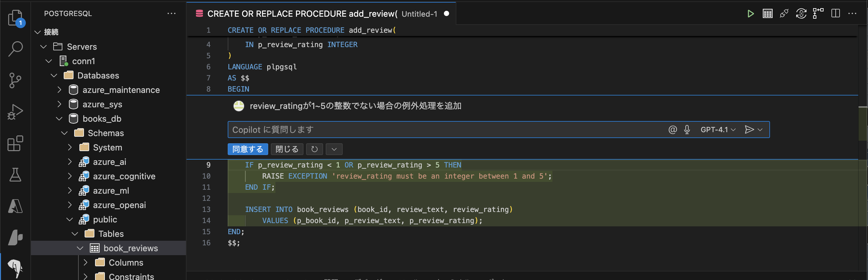Open the Extensions view icon
The width and height of the screenshot is (868, 280).
15,143
